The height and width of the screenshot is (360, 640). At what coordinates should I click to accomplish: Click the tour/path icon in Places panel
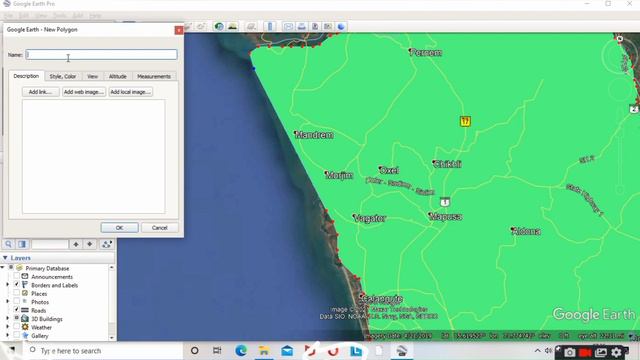(107, 244)
